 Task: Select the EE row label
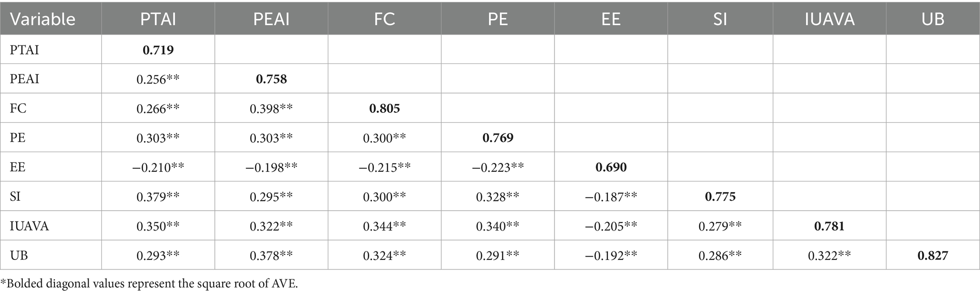pos(18,167)
